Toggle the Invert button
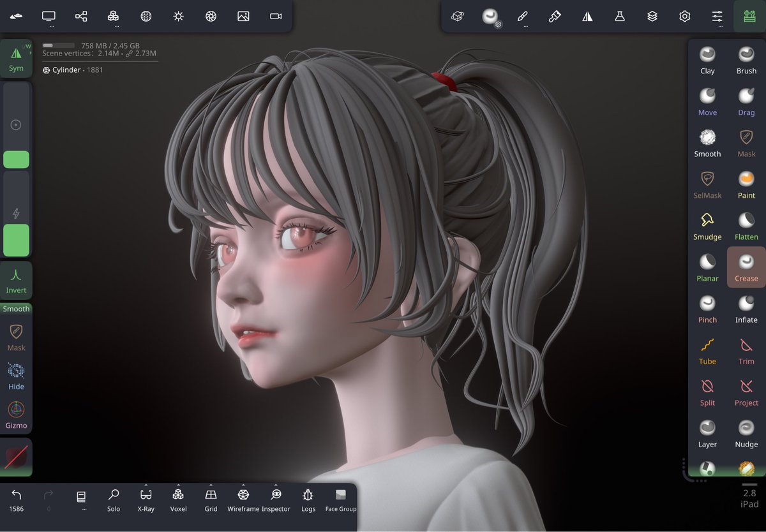The image size is (766, 532). click(x=16, y=281)
